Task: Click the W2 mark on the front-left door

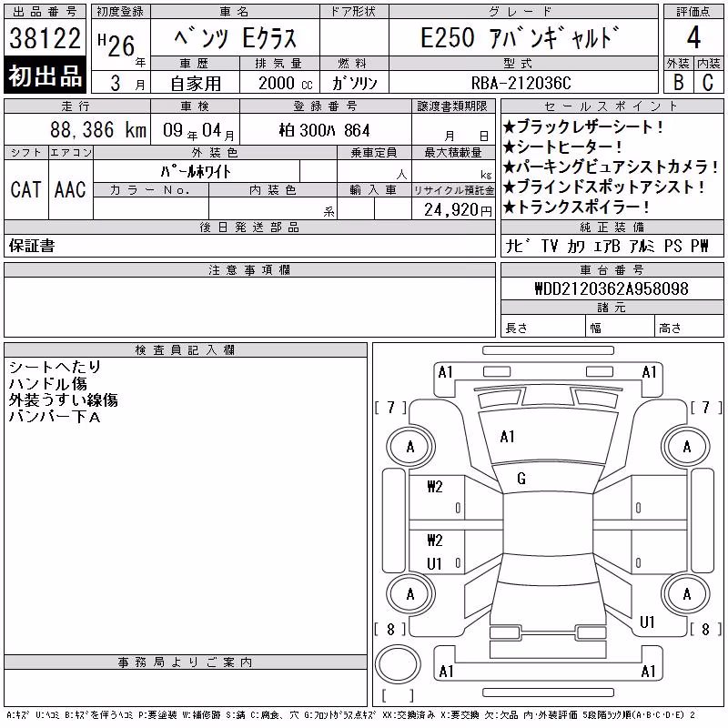Action: coord(435,487)
